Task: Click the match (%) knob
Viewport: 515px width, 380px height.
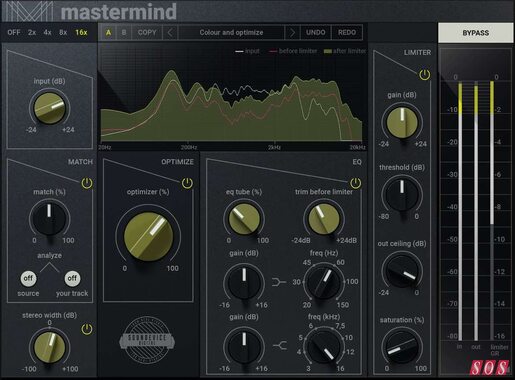Action: (x=49, y=219)
